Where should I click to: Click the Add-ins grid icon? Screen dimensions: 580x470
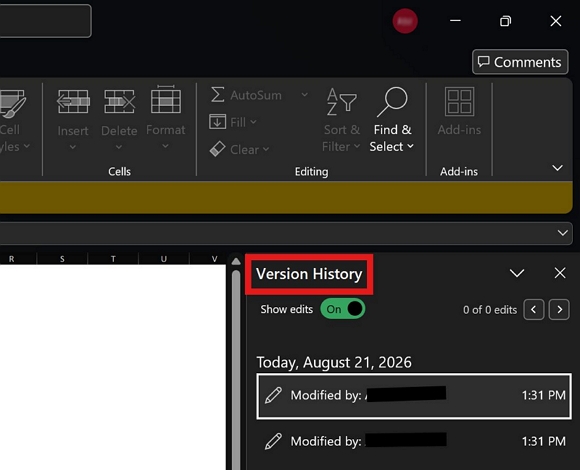[x=459, y=101]
